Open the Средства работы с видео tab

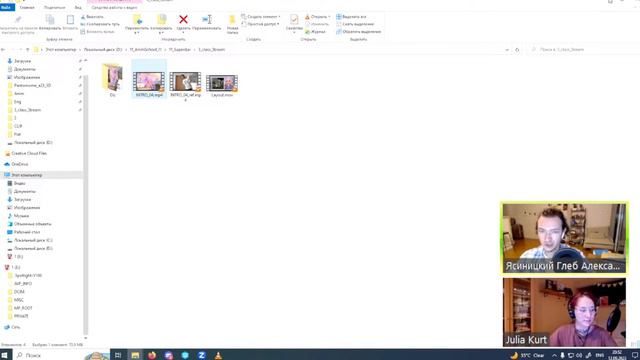[x=114, y=7]
